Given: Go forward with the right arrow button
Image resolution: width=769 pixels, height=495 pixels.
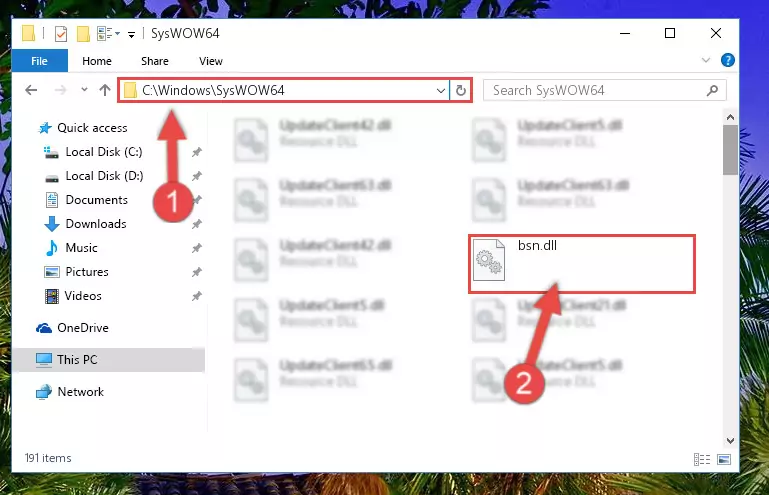Looking at the screenshot, I should tap(60, 90).
